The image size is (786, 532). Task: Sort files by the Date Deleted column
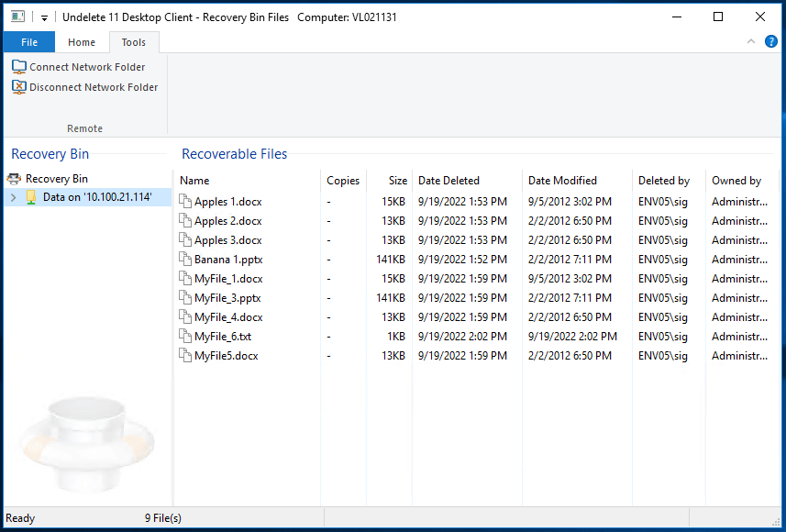click(x=446, y=180)
